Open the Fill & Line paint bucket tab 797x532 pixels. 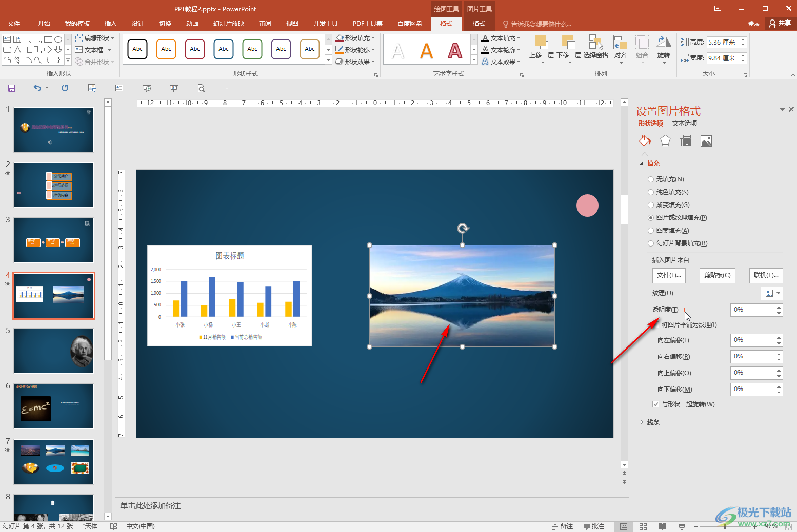645,141
